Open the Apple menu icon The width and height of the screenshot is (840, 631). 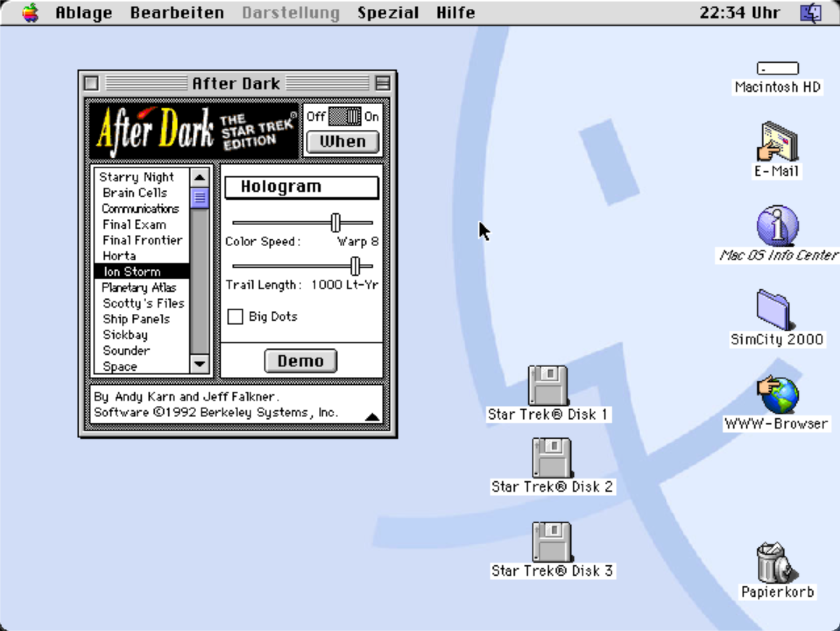click(x=30, y=12)
